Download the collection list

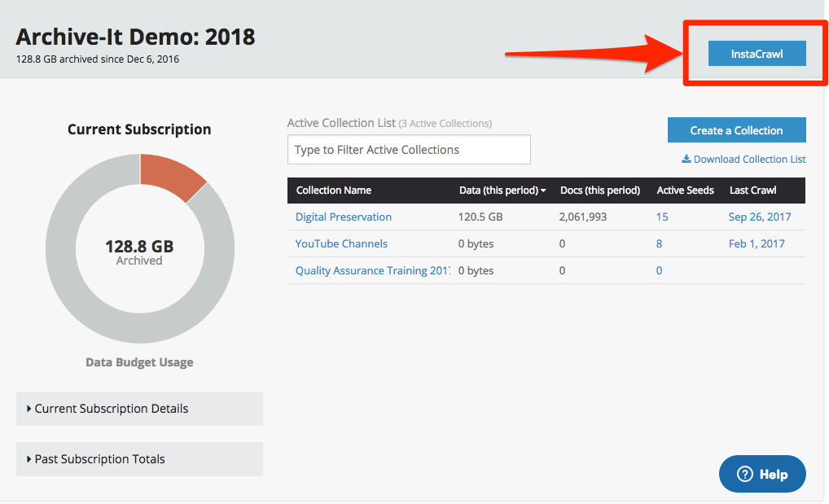point(749,160)
